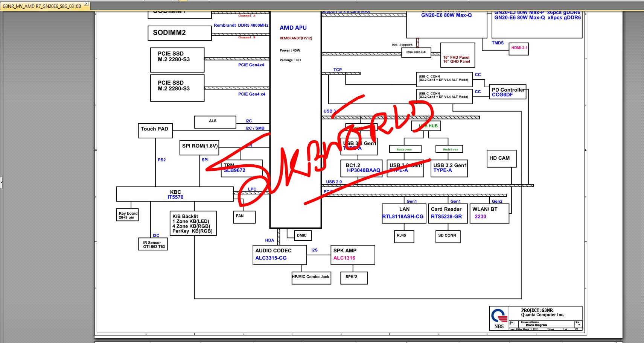Select the 'Quanta Computer Inc.' text
The image size is (644, 343).
point(542,315)
